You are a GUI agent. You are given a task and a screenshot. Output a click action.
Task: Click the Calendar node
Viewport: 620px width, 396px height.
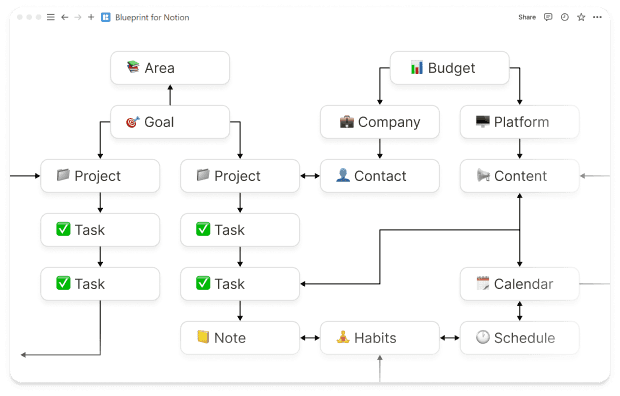coord(520,284)
